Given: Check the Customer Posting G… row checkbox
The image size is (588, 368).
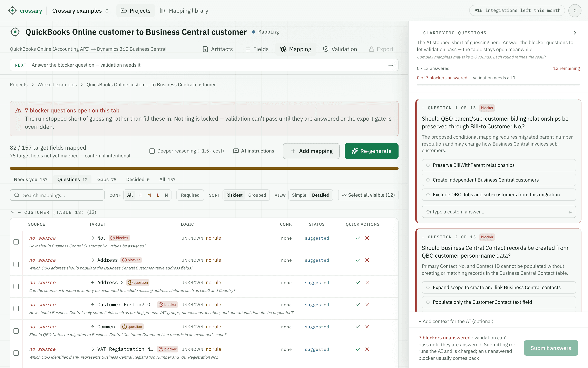Looking at the screenshot, I should pyautogui.click(x=16, y=309).
